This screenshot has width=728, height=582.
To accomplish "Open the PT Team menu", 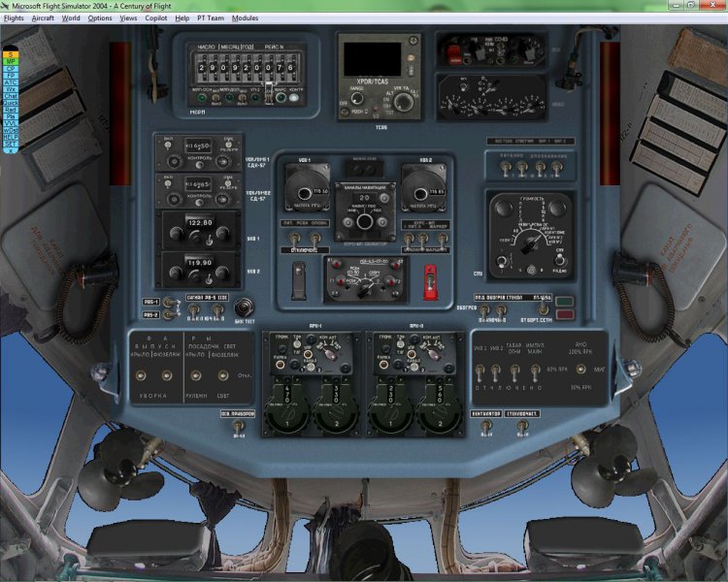I will (211, 18).
